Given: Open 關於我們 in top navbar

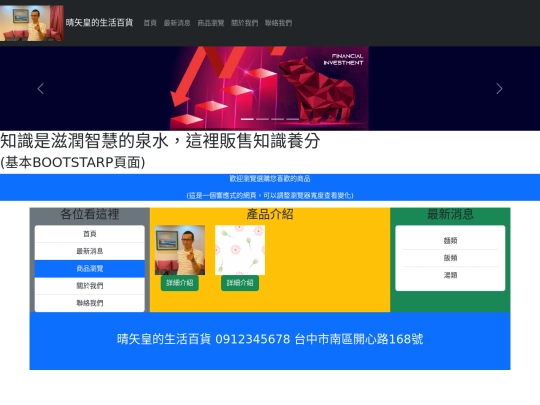Looking at the screenshot, I should click(x=245, y=23).
